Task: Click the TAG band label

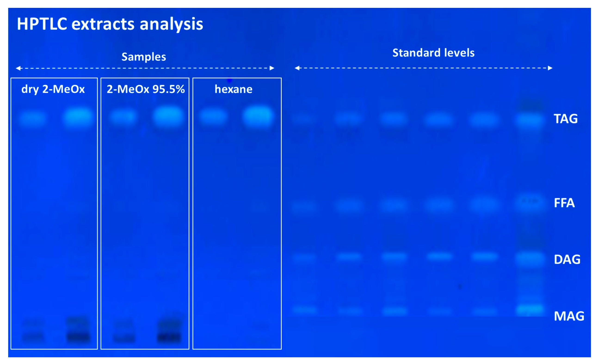Action: (565, 119)
